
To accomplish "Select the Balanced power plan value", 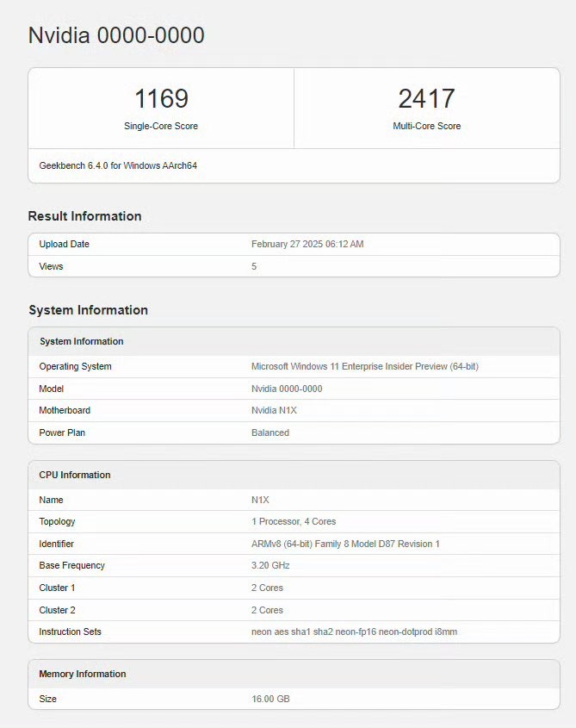I will (x=270, y=432).
